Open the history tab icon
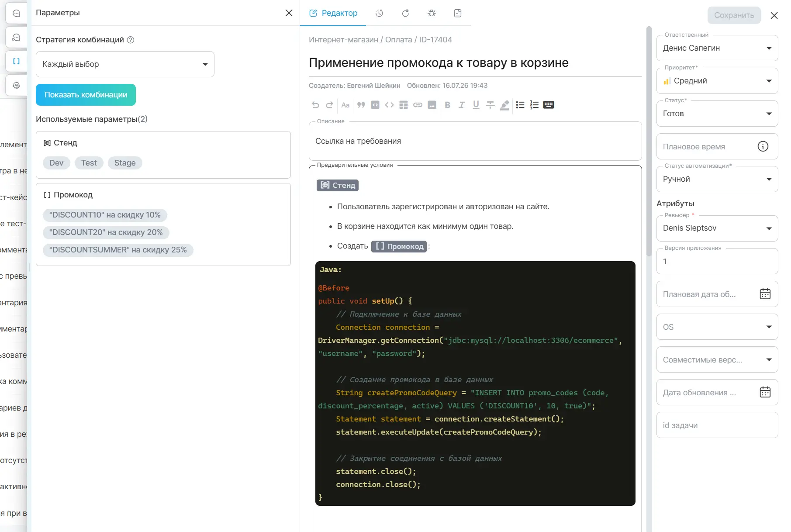This screenshot has height=532, width=791. tap(380, 13)
